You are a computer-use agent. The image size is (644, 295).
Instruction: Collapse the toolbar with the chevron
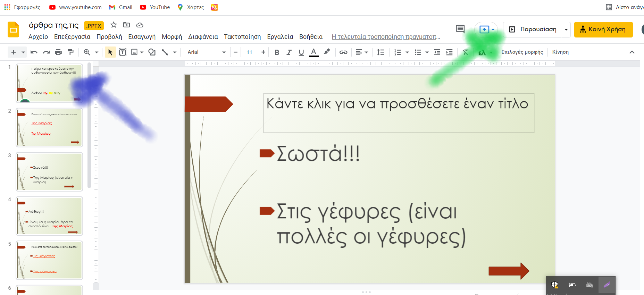click(x=632, y=52)
